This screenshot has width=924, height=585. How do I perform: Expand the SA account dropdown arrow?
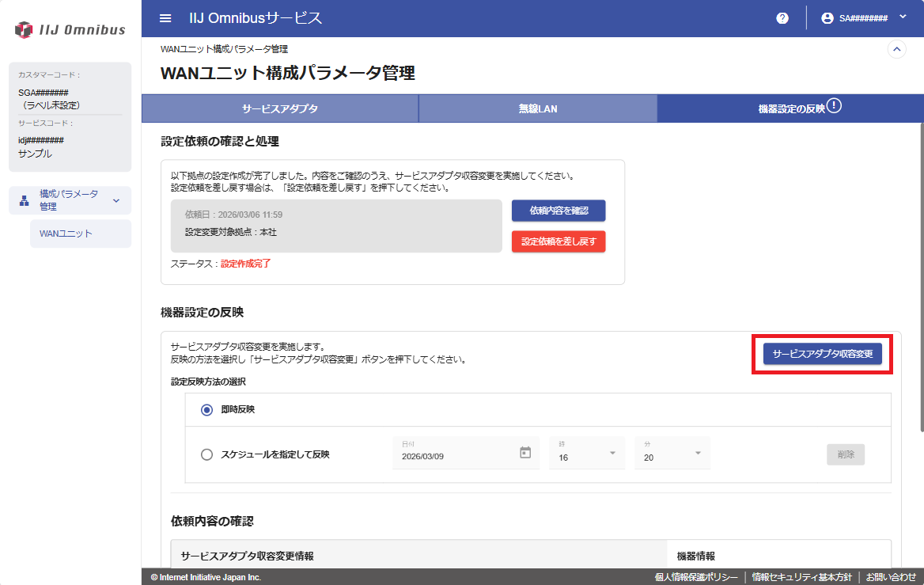pos(903,17)
